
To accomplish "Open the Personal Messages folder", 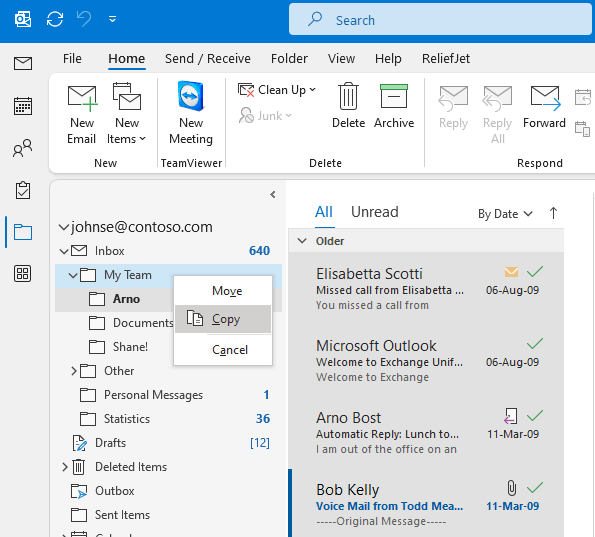I will (x=168, y=395).
